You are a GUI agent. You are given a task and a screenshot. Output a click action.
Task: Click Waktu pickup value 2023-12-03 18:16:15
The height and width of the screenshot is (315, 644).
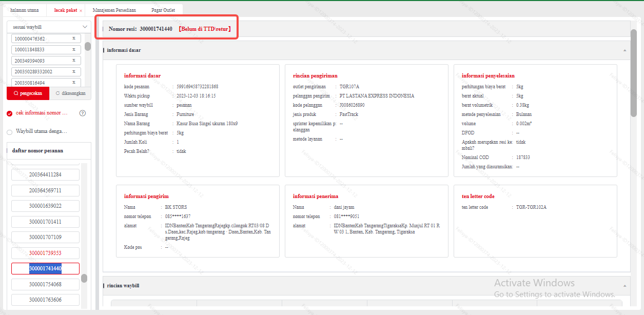pos(196,96)
